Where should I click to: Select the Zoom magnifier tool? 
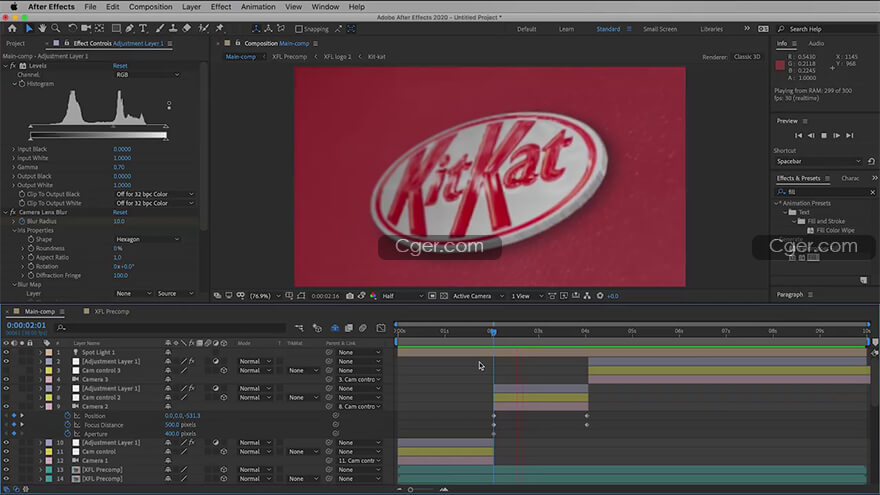[56, 29]
